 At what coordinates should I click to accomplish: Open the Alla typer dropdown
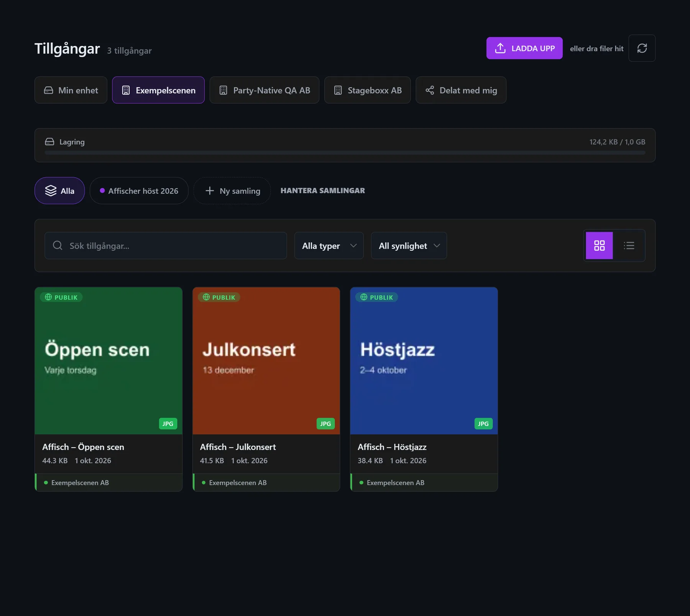[329, 245]
